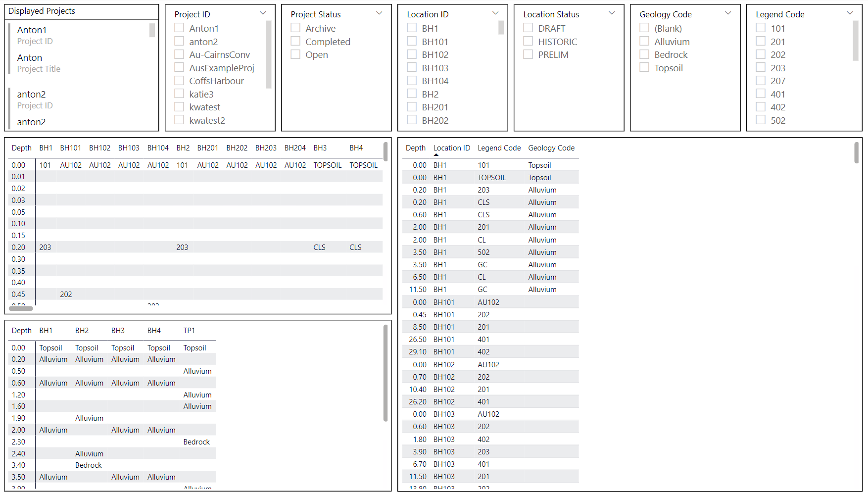868x493 pixels.
Task: Check BH202 in the Location ID slicer
Action: click(x=412, y=120)
